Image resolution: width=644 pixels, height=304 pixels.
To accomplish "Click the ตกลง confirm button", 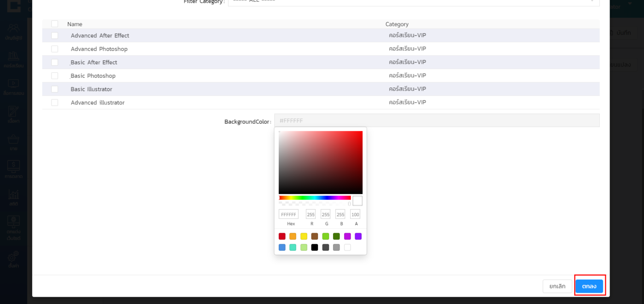I will tap(589, 286).
